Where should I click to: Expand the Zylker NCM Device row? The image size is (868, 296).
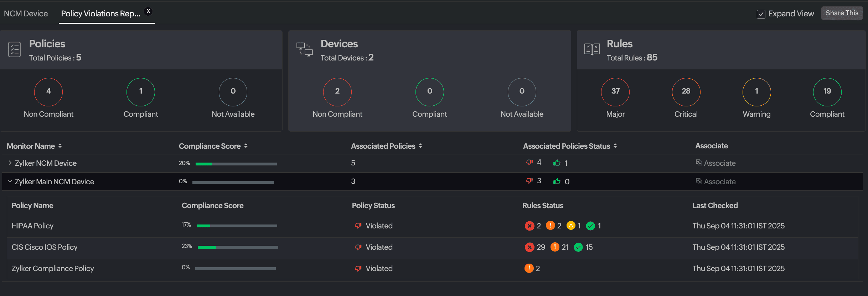click(10, 163)
